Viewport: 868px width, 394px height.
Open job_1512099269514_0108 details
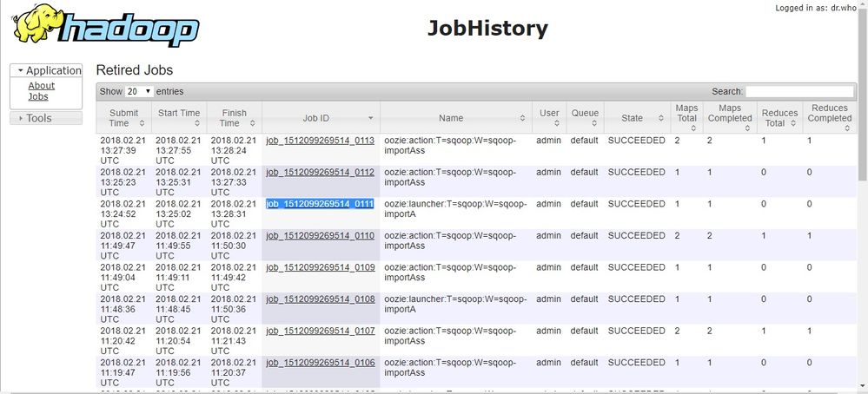pos(321,299)
